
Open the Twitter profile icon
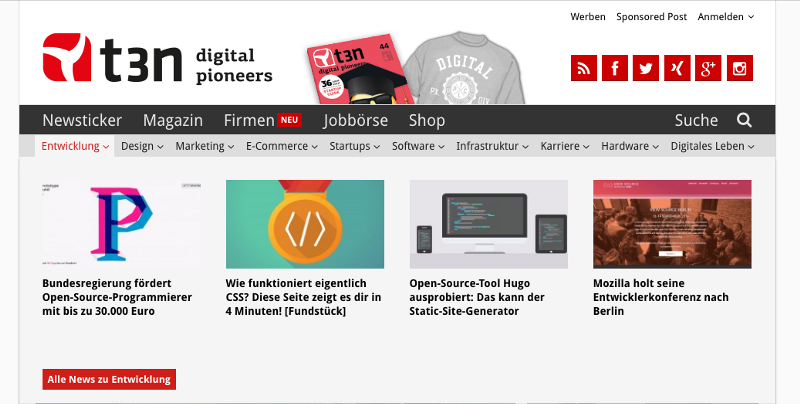click(646, 68)
